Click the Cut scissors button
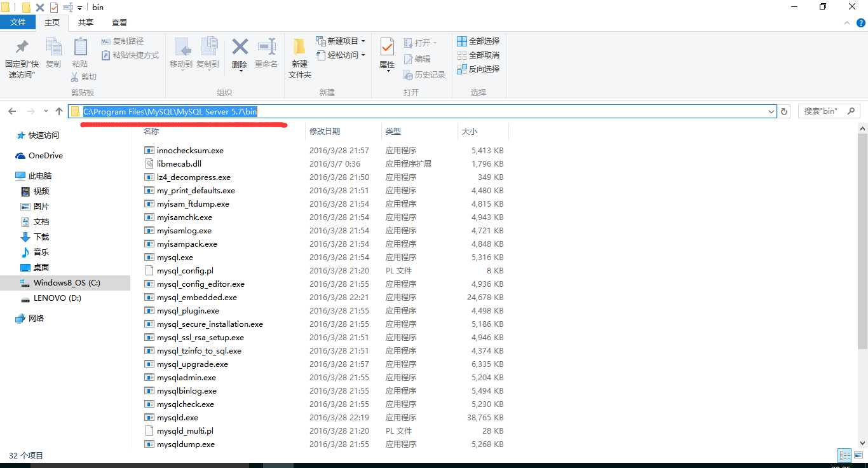This screenshot has width=868, height=468. click(83, 77)
